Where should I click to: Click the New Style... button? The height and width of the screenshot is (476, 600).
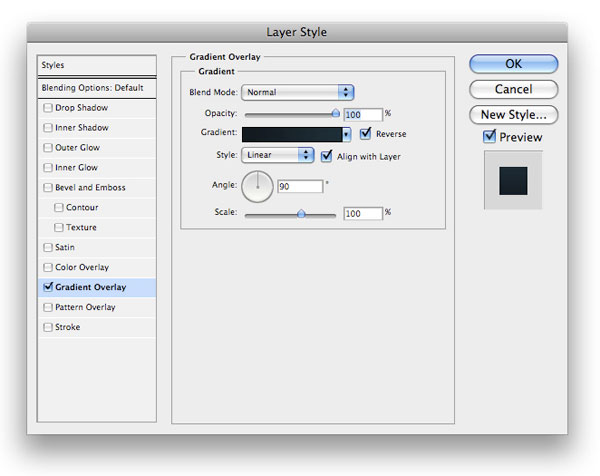514,114
